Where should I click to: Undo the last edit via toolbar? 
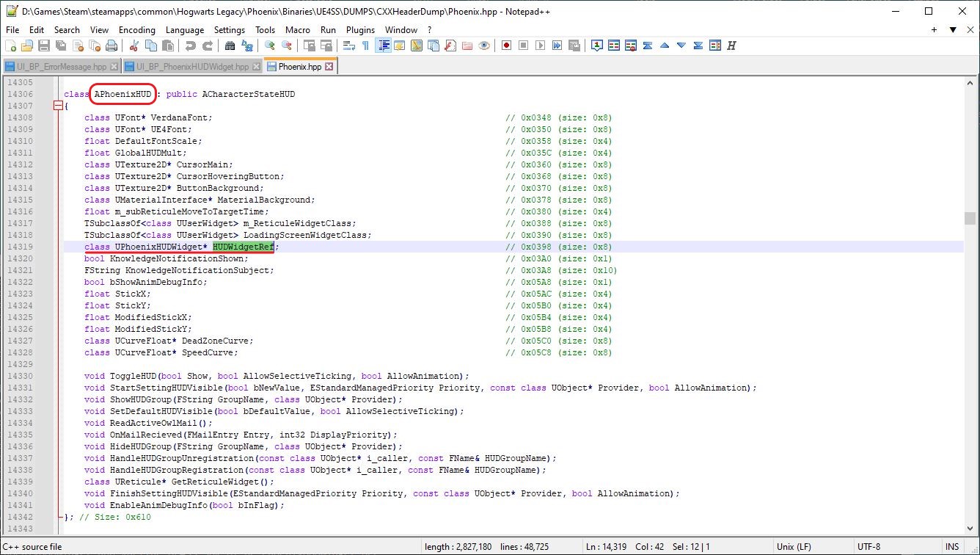190,46
